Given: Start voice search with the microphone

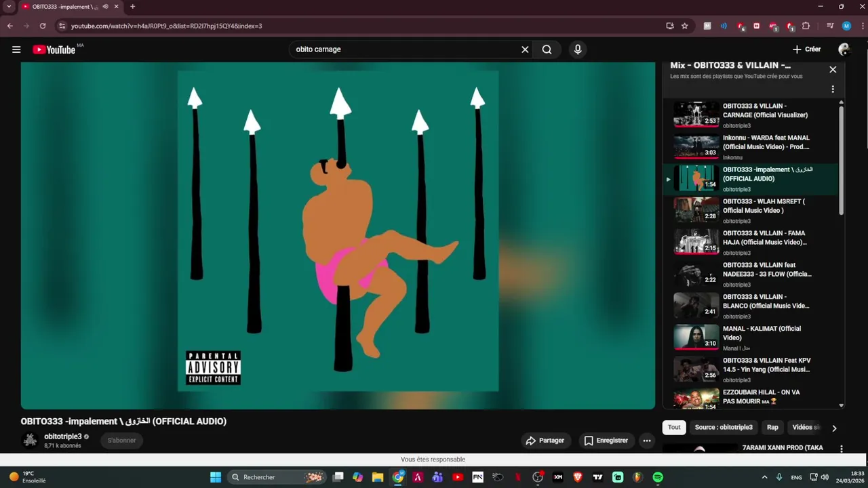Looking at the screenshot, I should [x=578, y=49].
